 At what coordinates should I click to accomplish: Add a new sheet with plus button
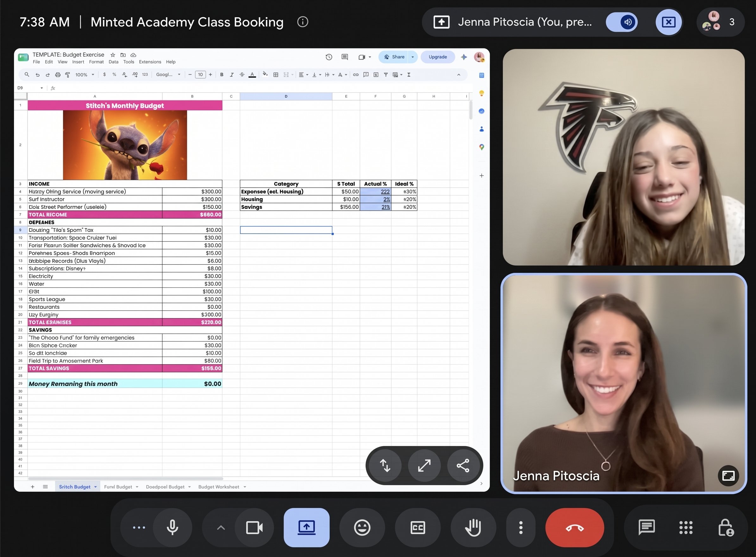pos(33,487)
